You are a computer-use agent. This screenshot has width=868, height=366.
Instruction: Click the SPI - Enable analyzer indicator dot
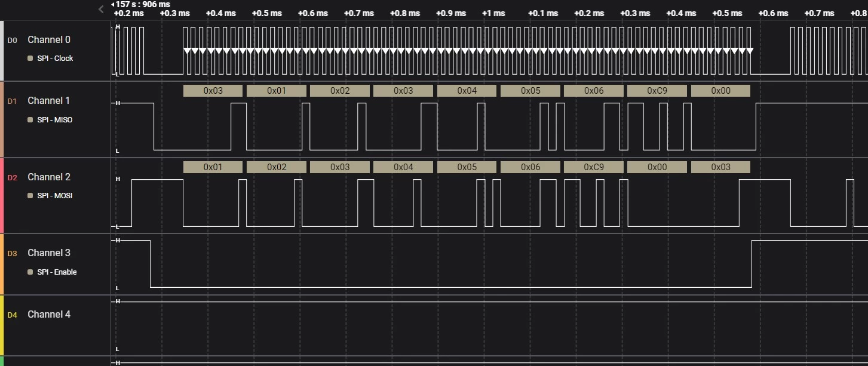pos(30,272)
